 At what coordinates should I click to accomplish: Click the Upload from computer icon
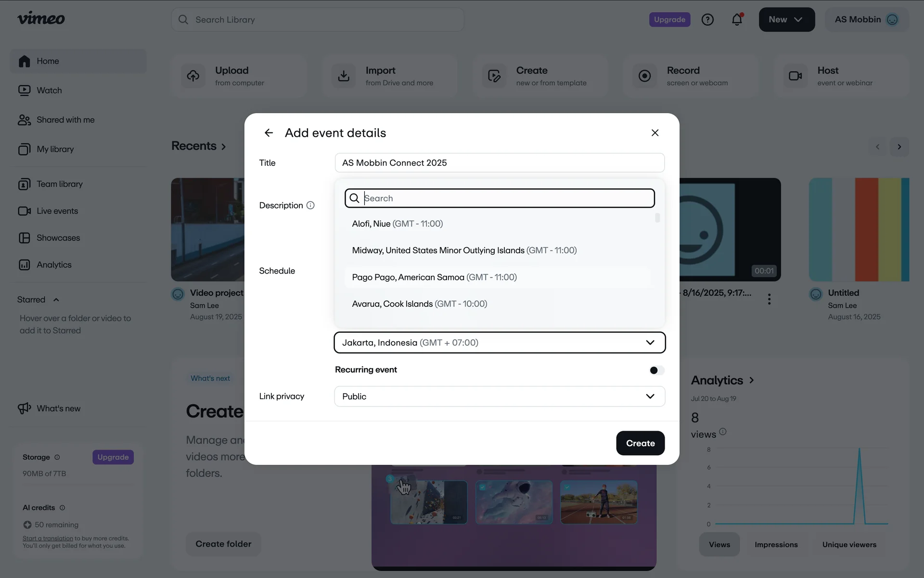pos(193,76)
